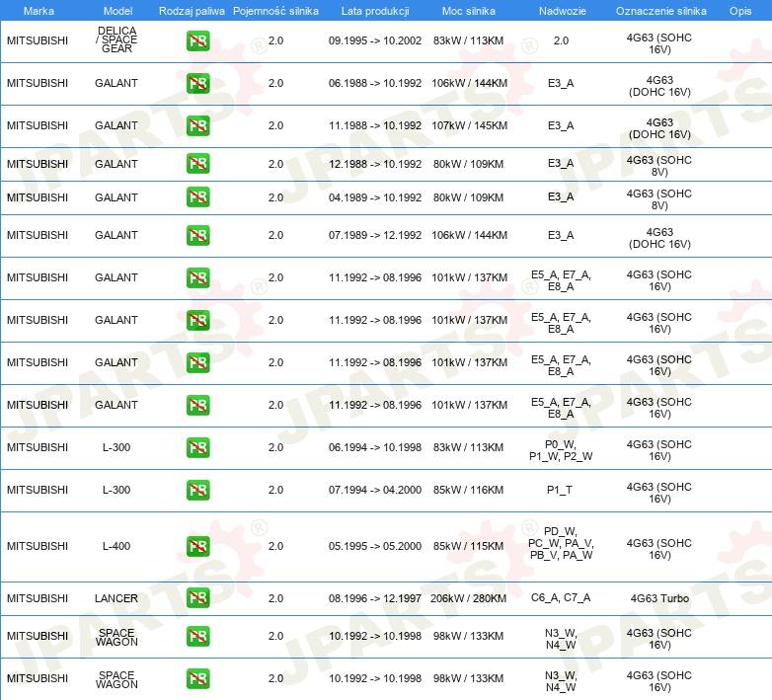
Task: Click the fuel icon in the Galant 04.1989 row
Action: [x=197, y=197]
